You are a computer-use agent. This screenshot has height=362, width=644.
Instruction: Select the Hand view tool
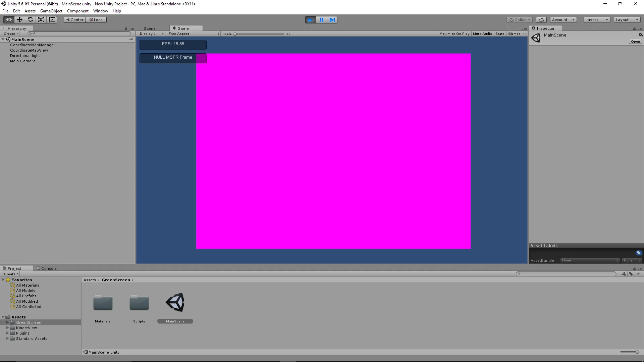9,20
